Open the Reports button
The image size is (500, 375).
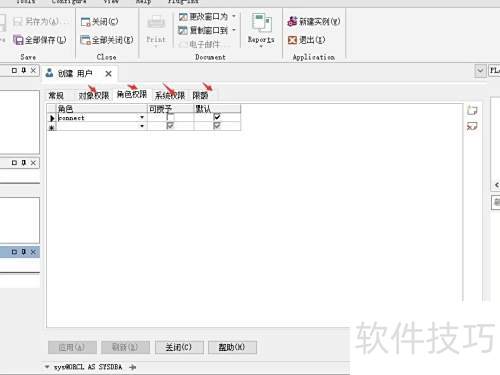tap(261, 30)
